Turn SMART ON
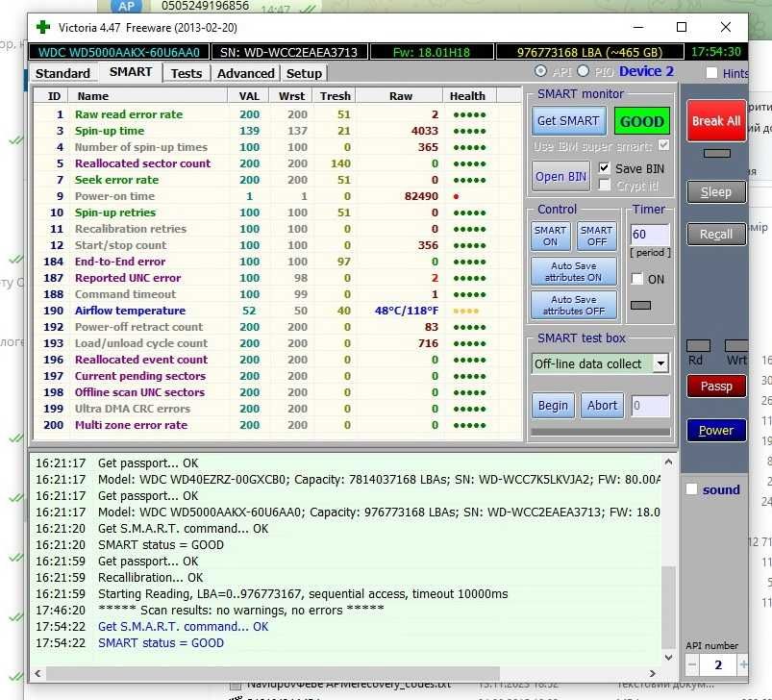Viewport: 772px width, 700px height. 551,237
